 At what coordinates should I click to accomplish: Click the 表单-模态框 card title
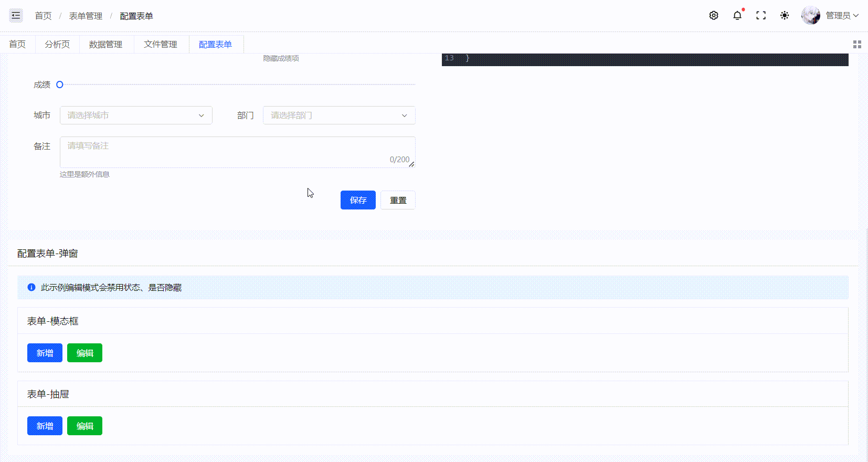point(53,321)
